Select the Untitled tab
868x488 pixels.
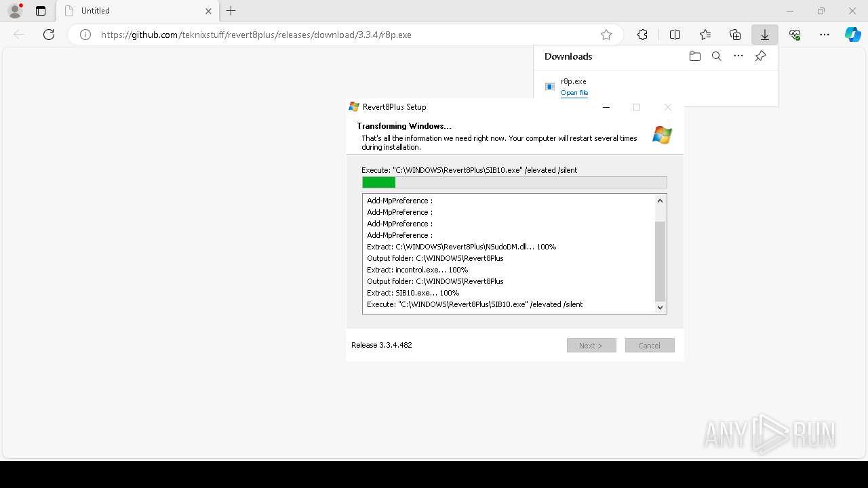[138, 11]
